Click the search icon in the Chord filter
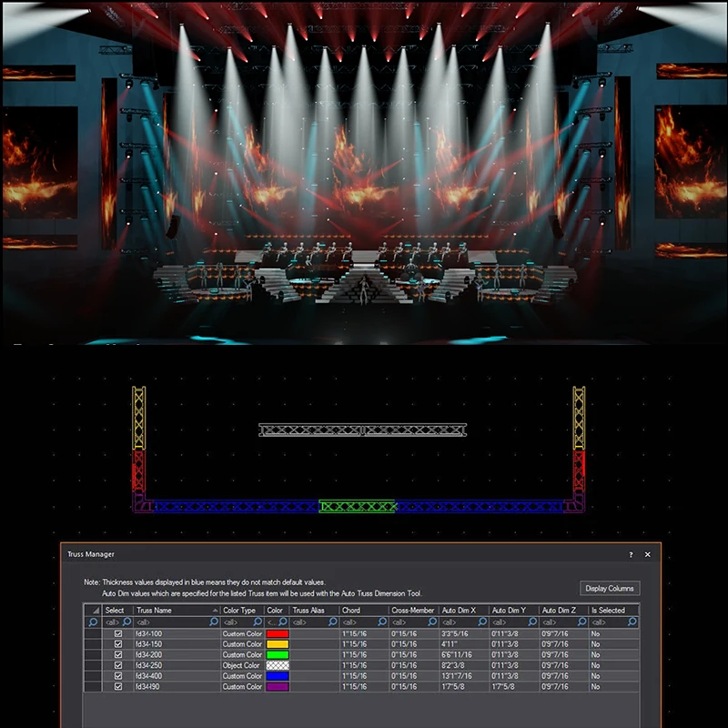The height and width of the screenshot is (728, 728). [x=382, y=622]
